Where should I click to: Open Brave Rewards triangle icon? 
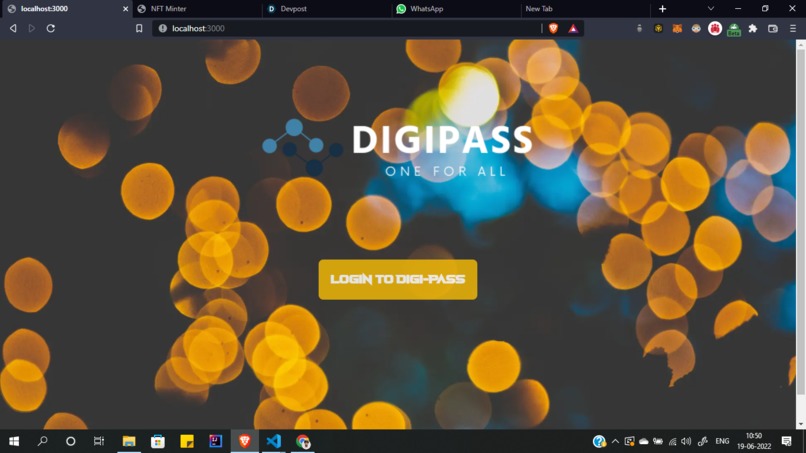[573, 28]
